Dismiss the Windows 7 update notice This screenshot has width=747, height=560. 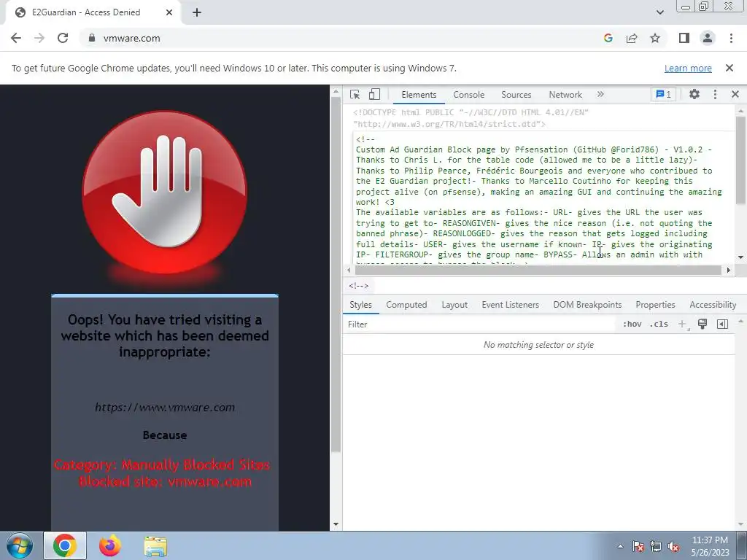point(729,68)
